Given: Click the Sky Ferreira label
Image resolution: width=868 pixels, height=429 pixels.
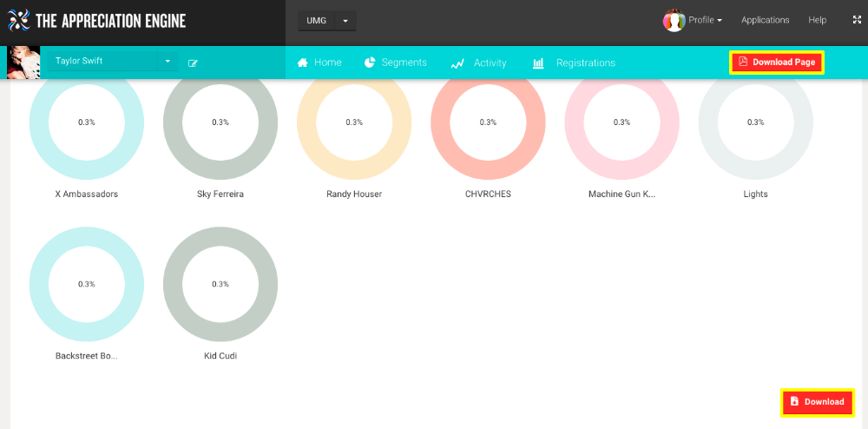Looking at the screenshot, I should (220, 195).
